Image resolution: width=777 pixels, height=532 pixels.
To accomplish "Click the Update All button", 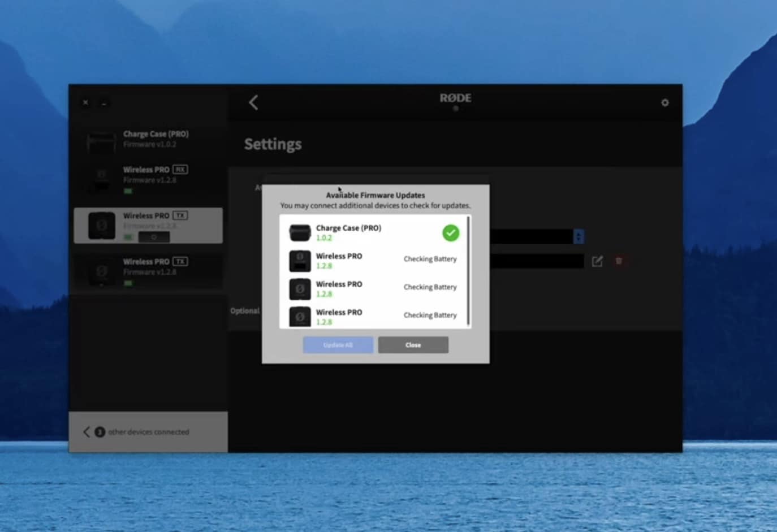I will tap(338, 345).
